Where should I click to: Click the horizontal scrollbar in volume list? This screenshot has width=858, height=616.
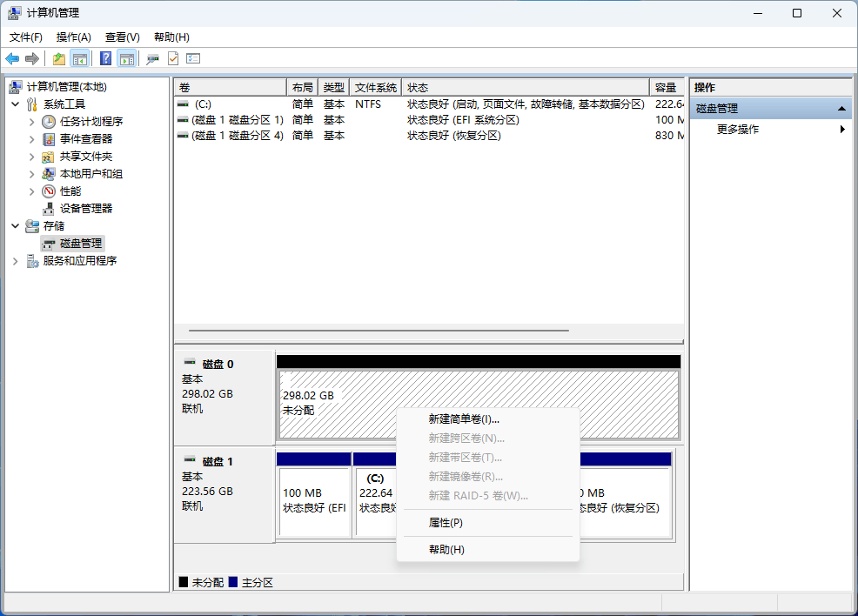pos(379,331)
